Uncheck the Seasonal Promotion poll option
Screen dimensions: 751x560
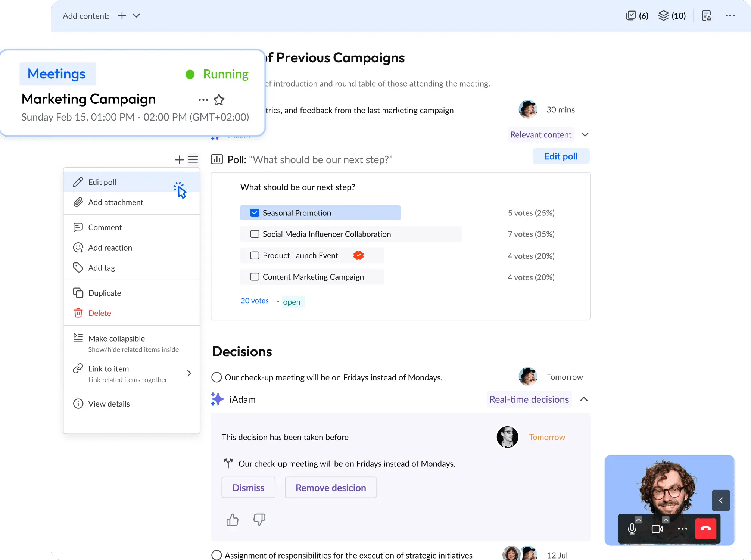(x=255, y=212)
